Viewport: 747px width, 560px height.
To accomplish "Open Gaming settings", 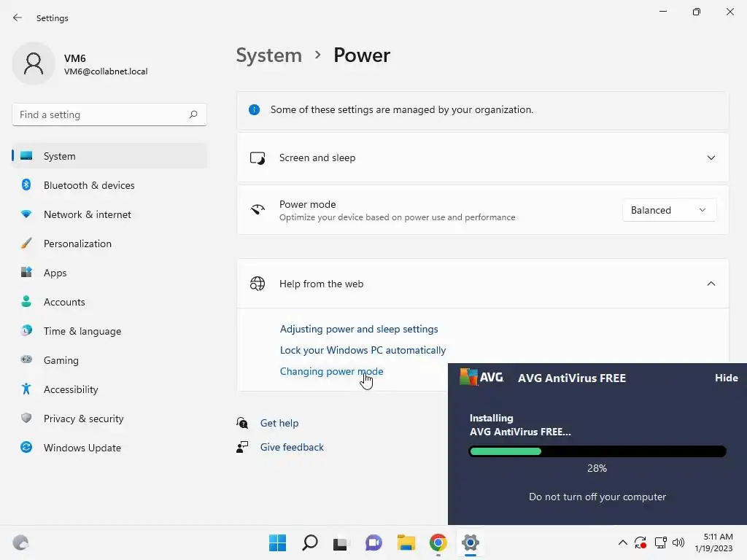I will coord(109,360).
